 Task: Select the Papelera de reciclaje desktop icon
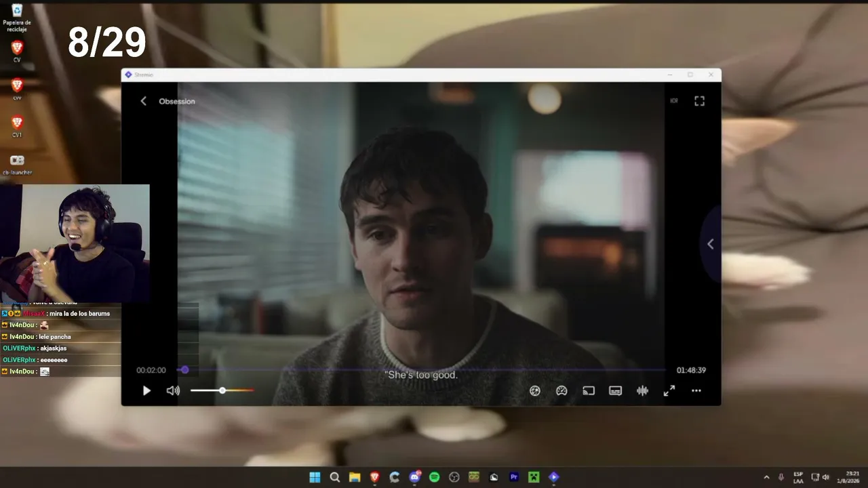click(x=17, y=18)
